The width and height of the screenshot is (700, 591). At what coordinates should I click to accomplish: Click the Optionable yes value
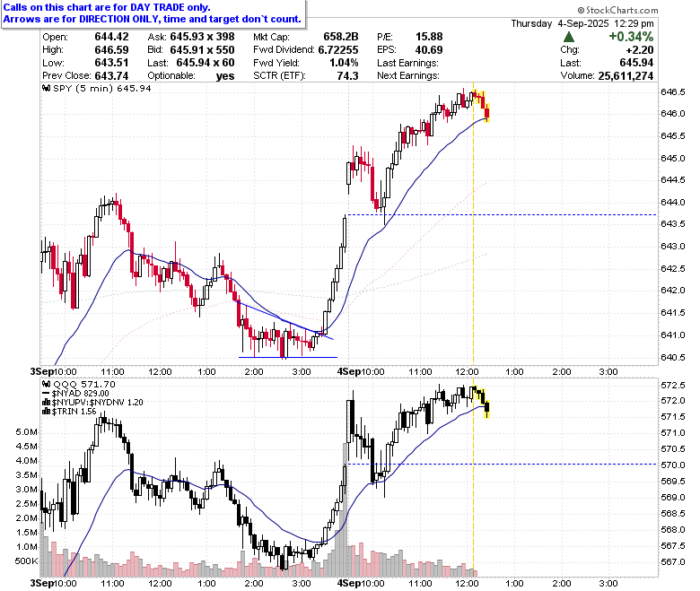pyautogui.click(x=225, y=76)
